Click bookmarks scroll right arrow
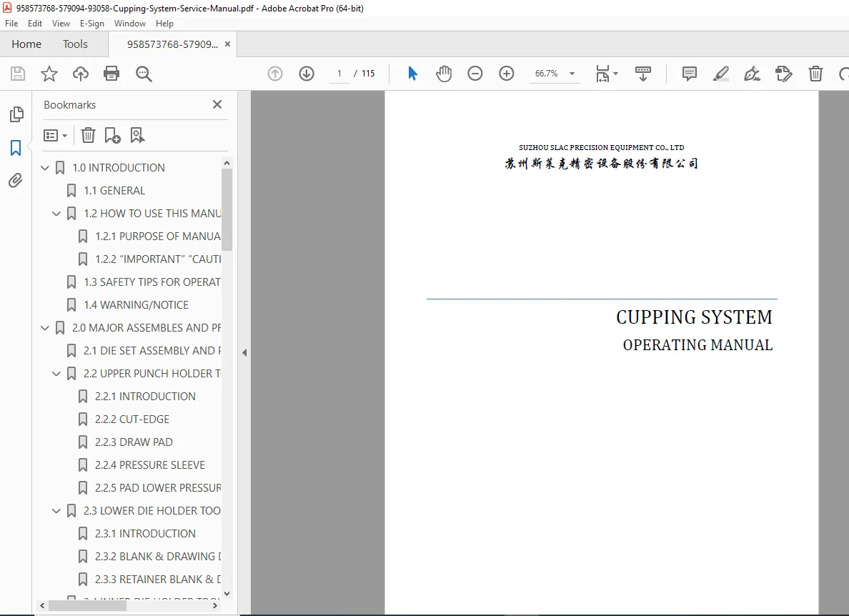The image size is (849, 616). coord(215,606)
